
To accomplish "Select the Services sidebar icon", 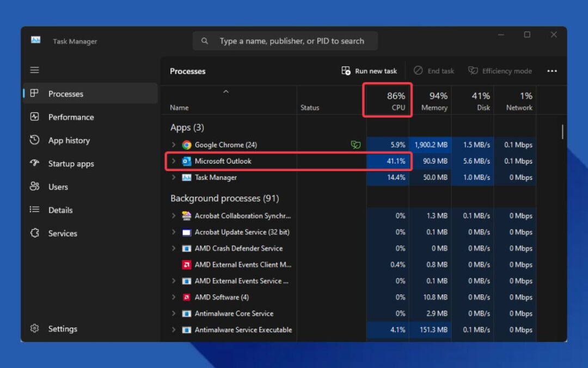I will click(34, 233).
